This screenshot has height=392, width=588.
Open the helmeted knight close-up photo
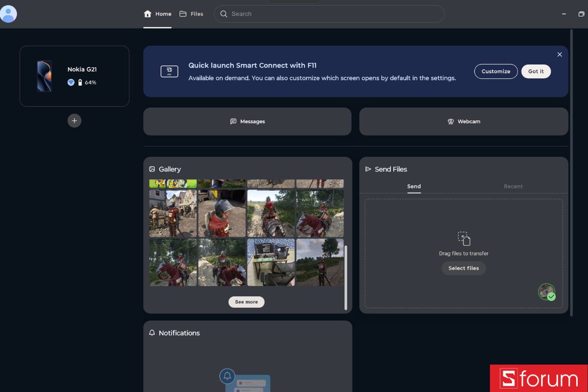[x=222, y=214]
